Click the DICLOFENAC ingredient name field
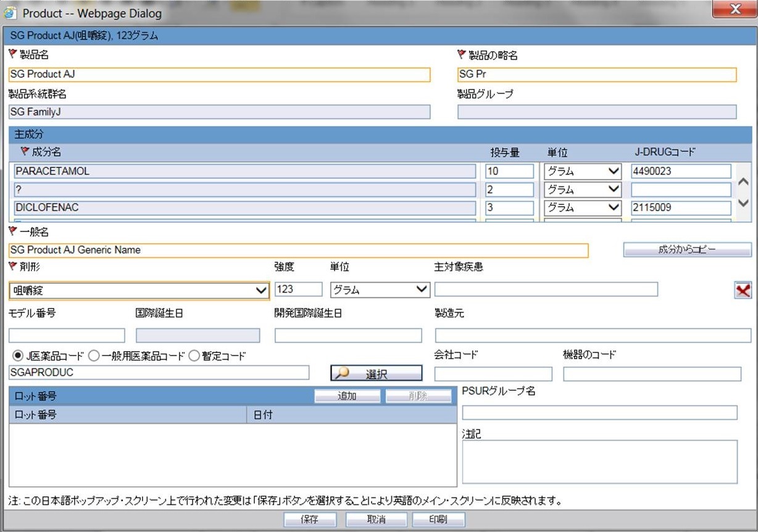The image size is (758, 532). point(244,207)
